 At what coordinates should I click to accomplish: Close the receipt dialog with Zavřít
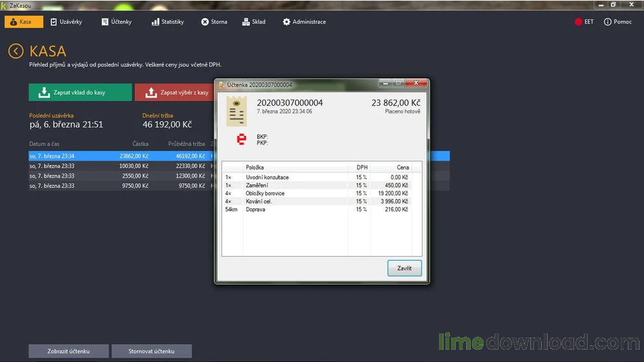pyautogui.click(x=404, y=268)
